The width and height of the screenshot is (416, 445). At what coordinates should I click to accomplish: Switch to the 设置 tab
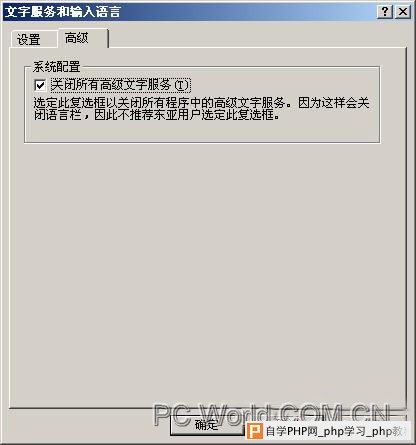pyautogui.click(x=29, y=40)
